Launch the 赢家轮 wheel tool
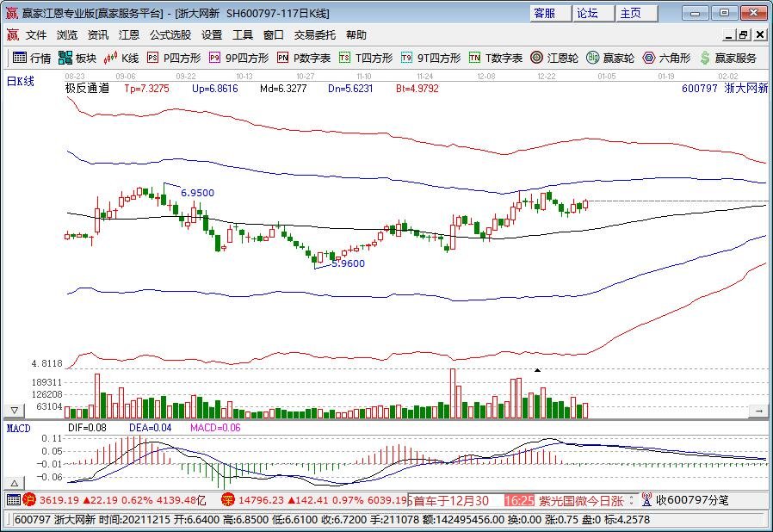The width and height of the screenshot is (773, 532). click(610, 59)
